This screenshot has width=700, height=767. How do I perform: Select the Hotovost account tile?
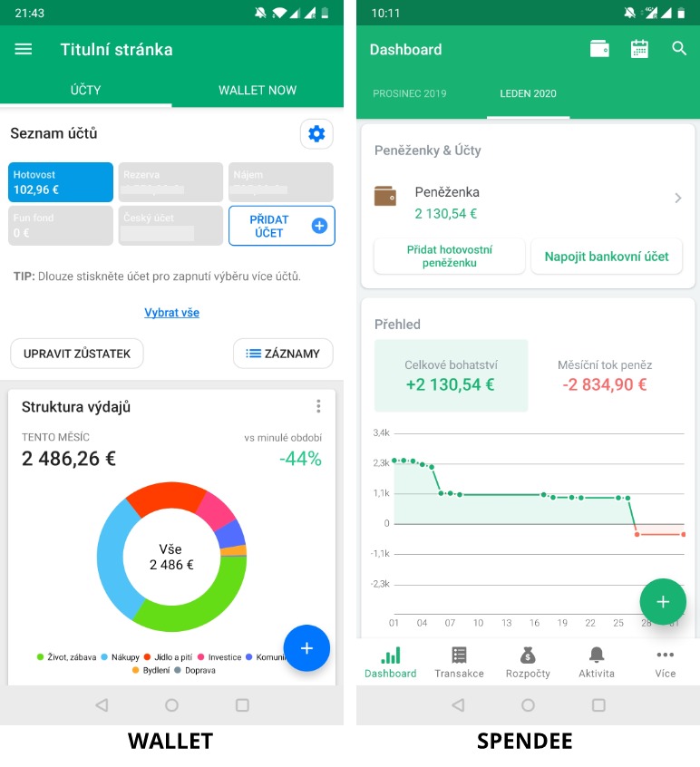61,182
